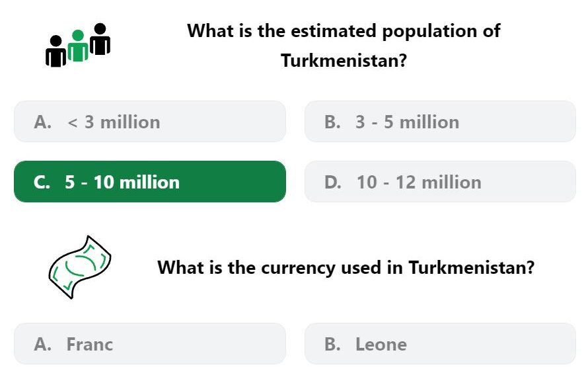Select the highlighted "5 - 10 million" answer
The image size is (588, 377).
[x=150, y=182]
